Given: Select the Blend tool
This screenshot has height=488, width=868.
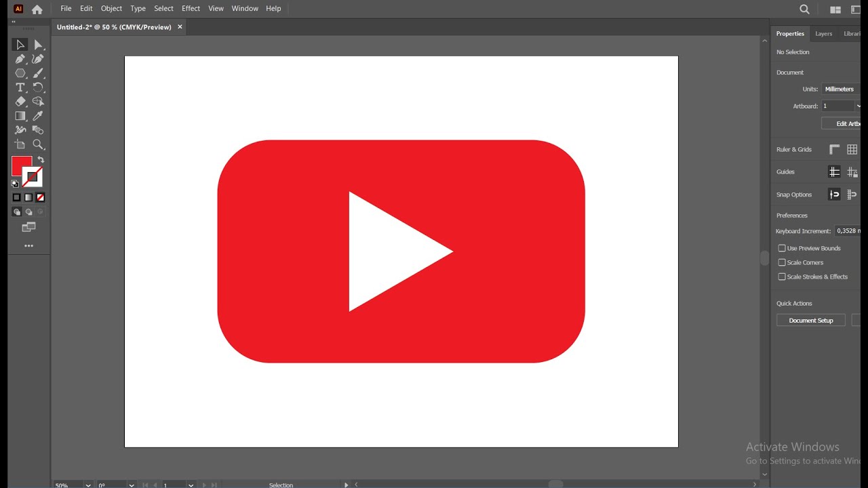Looking at the screenshot, I should [x=38, y=130].
